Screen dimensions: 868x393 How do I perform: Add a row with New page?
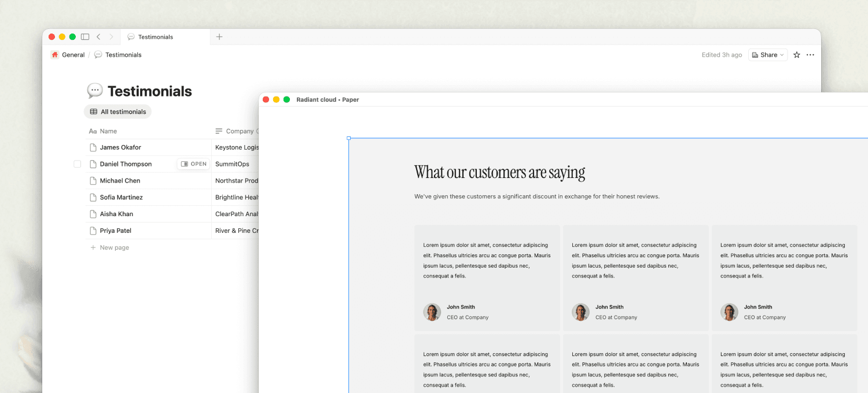click(109, 247)
